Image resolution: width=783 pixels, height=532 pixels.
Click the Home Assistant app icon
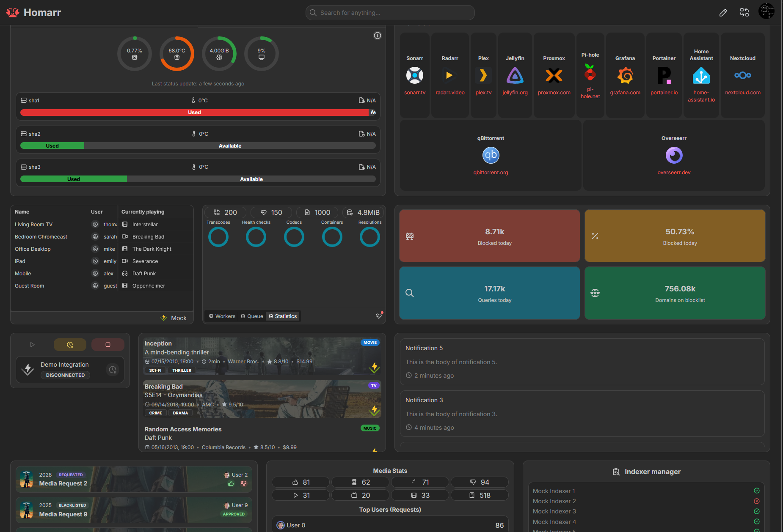pyautogui.click(x=701, y=75)
